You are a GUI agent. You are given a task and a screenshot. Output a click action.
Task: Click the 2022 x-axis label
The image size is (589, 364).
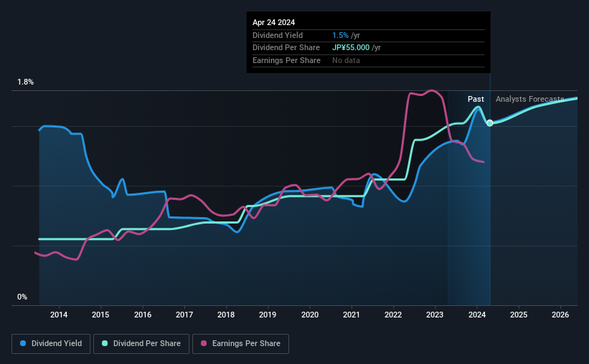point(393,315)
